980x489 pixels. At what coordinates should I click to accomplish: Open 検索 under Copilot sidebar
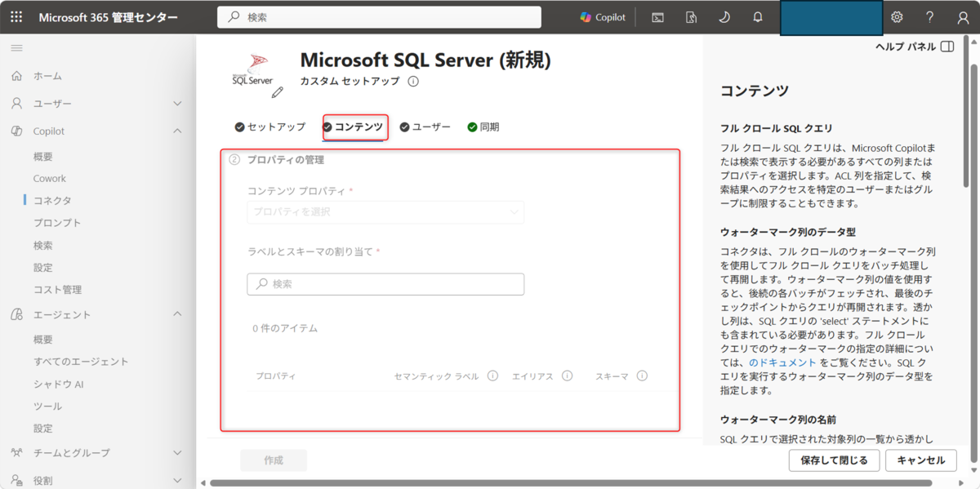point(43,246)
